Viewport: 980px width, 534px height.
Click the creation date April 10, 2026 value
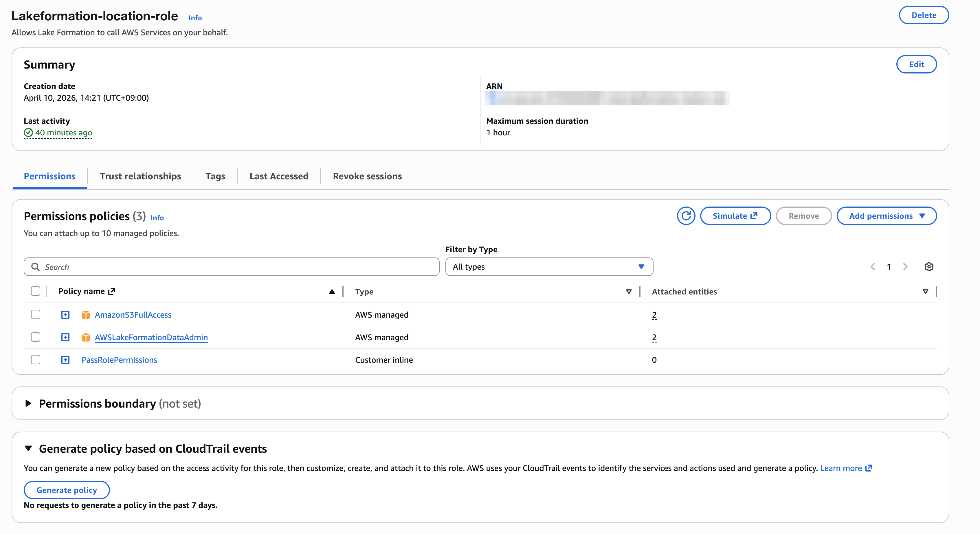click(86, 98)
